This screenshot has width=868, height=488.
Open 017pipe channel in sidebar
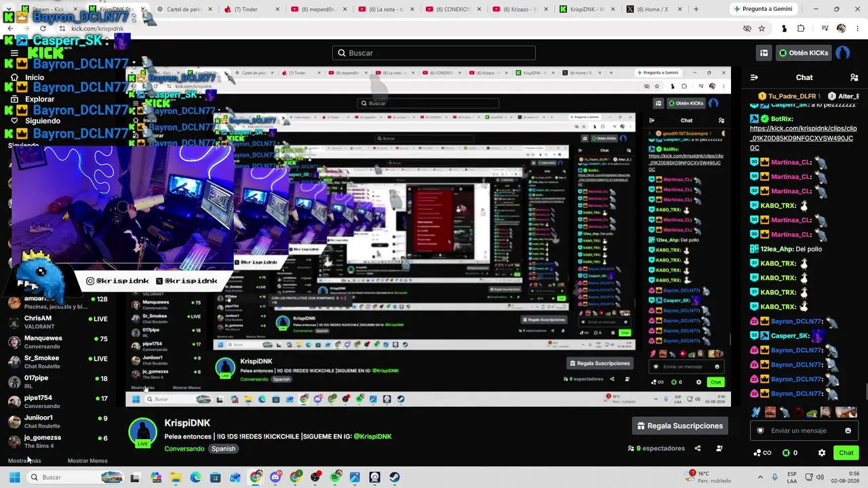tap(58, 382)
